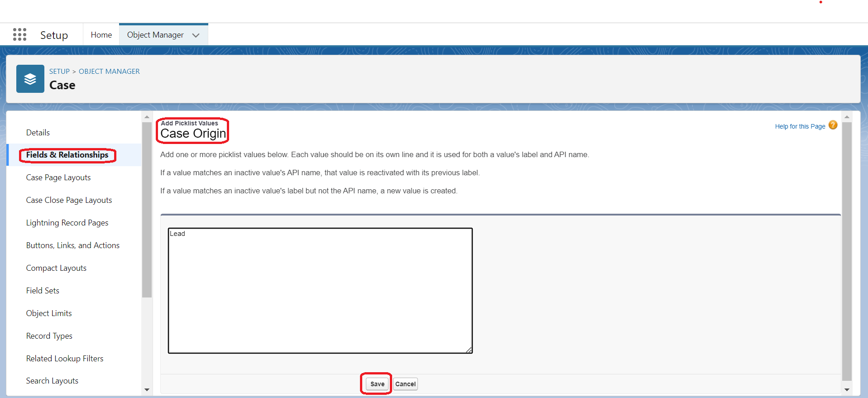Click the orange help question mark icon
This screenshot has height=398, width=868.
[833, 125]
